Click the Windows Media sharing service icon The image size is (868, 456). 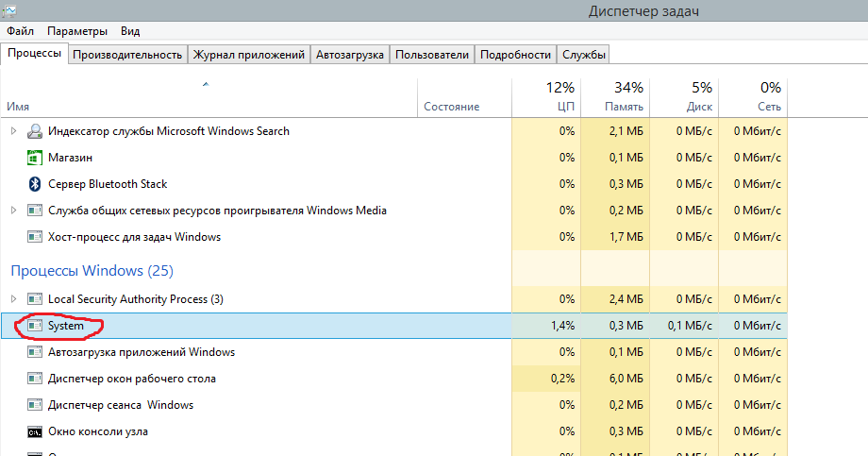pyautogui.click(x=35, y=211)
